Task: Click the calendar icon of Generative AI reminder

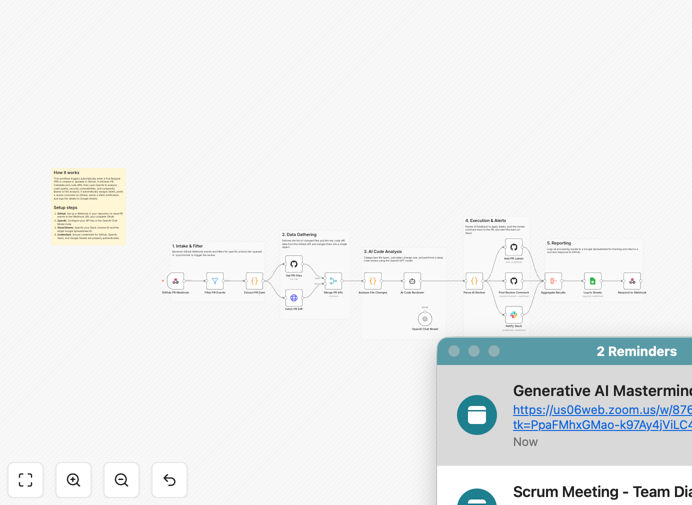Action: [477, 415]
